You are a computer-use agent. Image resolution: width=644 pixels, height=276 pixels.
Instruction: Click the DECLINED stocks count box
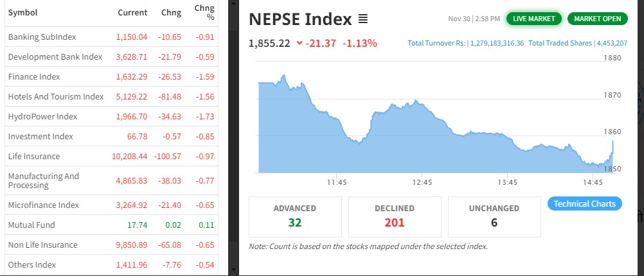coord(395,216)
